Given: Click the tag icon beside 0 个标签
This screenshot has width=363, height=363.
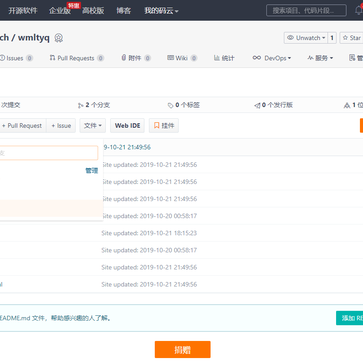Looking at the screenshot, I should pos(170,105).
